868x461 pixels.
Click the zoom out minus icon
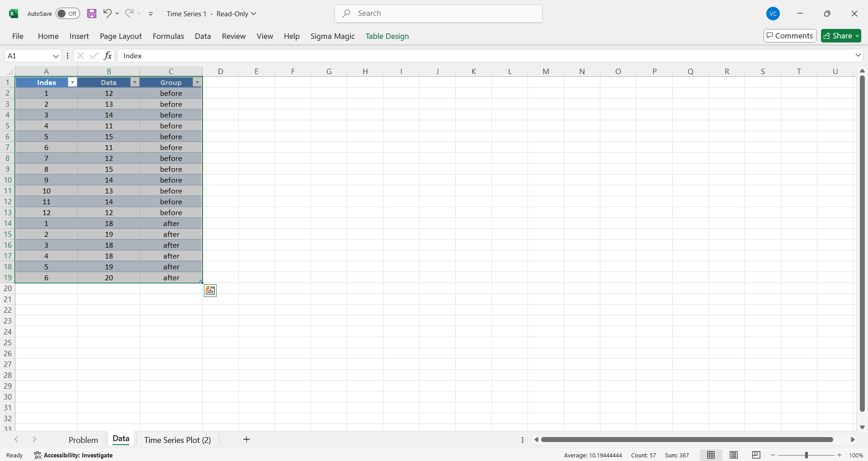773,455
